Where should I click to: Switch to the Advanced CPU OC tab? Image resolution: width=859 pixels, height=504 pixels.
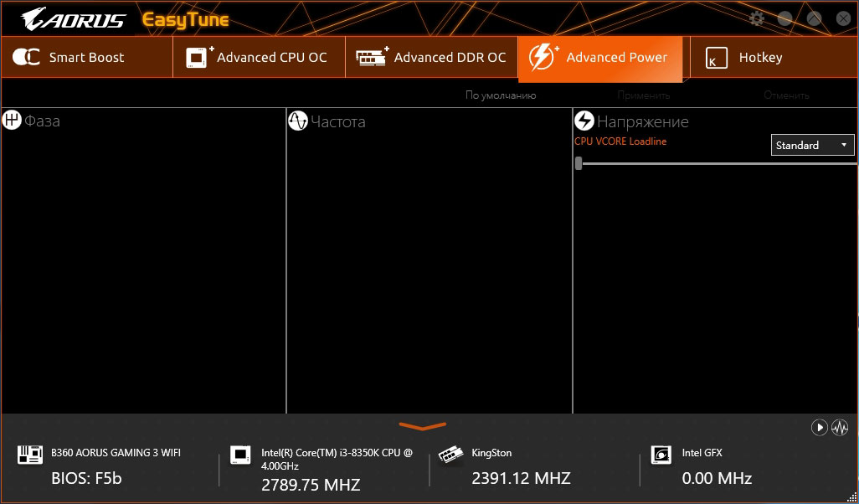(259, 58)
